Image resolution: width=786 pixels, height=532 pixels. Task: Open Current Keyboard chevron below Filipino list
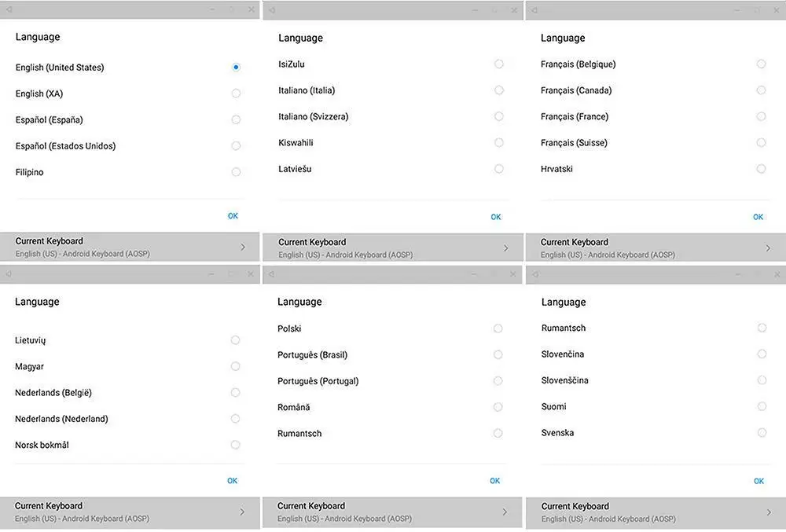[x=243, y=247]
